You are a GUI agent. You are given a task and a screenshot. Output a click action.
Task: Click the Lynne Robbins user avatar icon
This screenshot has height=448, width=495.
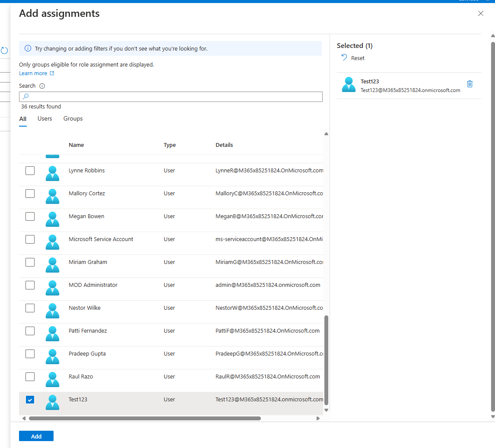(x=52, y=173)
